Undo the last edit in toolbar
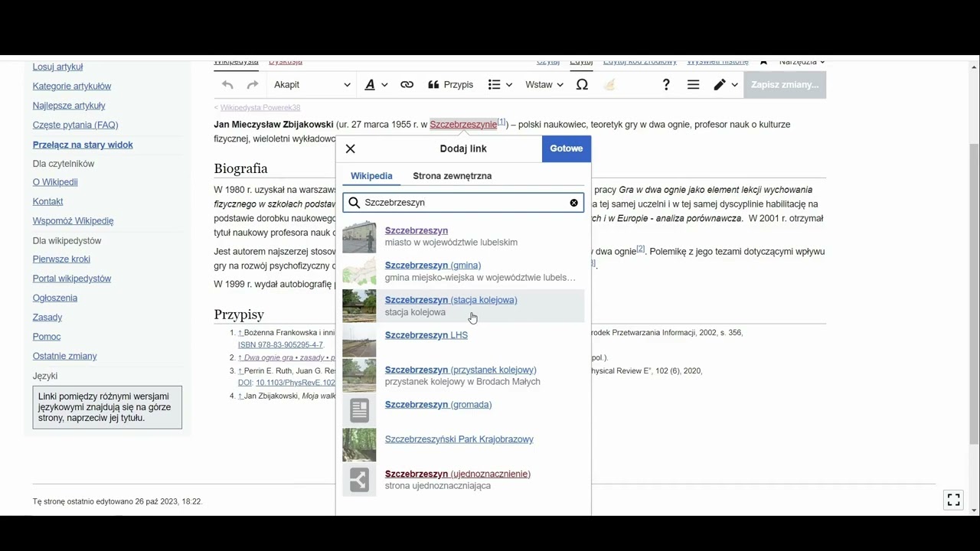This screenshot has width=980, height=551. 227,85
